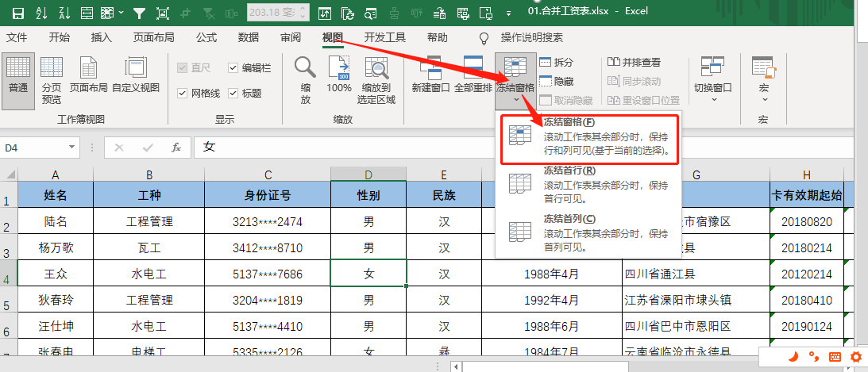Viewport: 868px width, 372px height.
Task: Click the Save icon in quick access toolbar
Action: [x=17, y=12]
